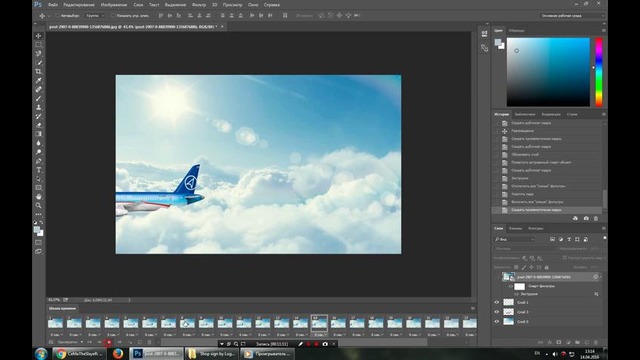Enable the show transform controls checkbox

(x=113, y=16)
